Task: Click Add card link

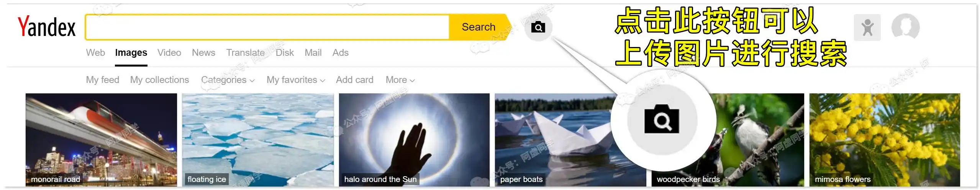Action: click(x=354, y=80)
